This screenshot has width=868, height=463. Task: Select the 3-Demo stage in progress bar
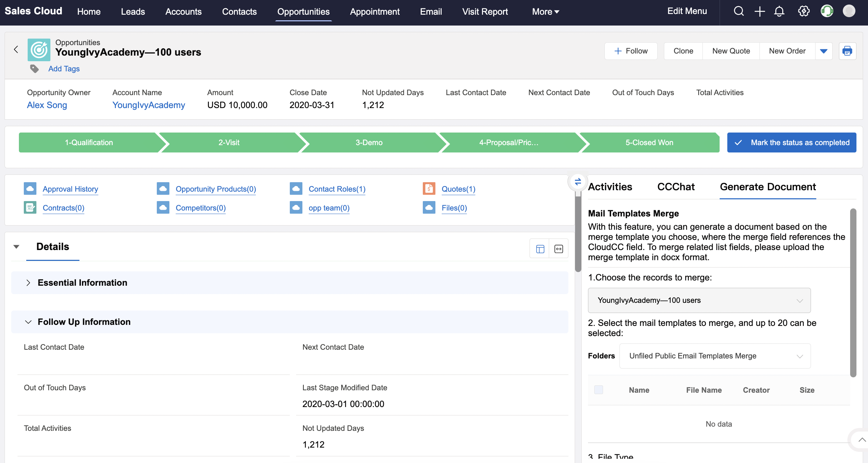point(369,142)
